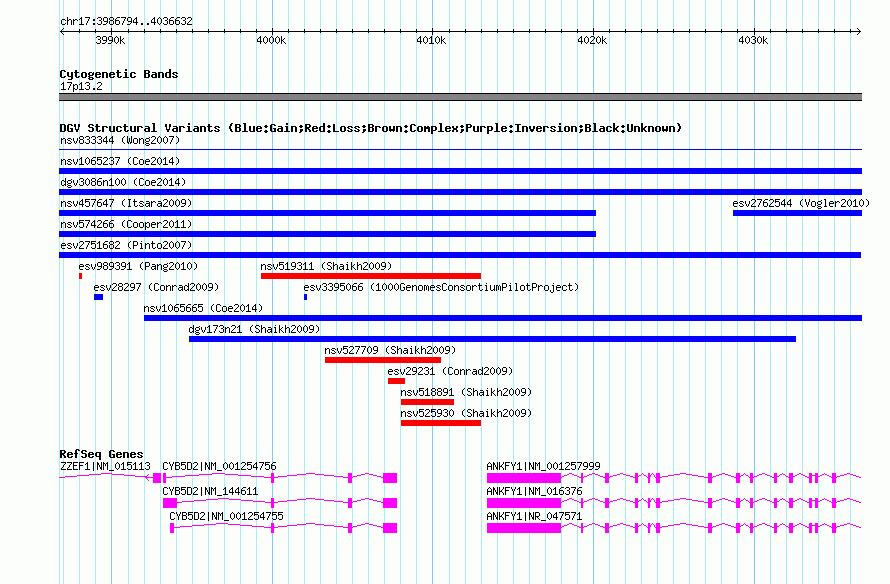Screen dimensions: 890x584
Task: Click the chr17:3986794..4036632 coordinate label
Action: [126, 21]
